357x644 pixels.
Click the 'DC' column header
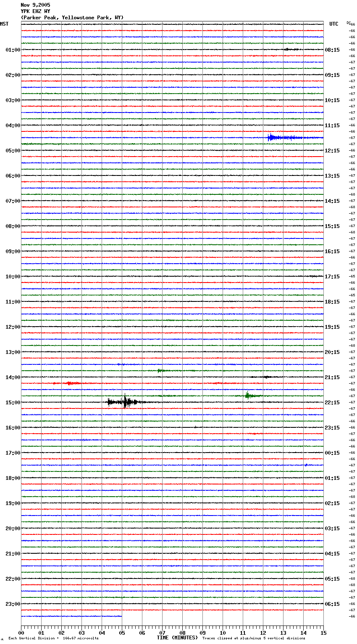(x=349, y=23)
